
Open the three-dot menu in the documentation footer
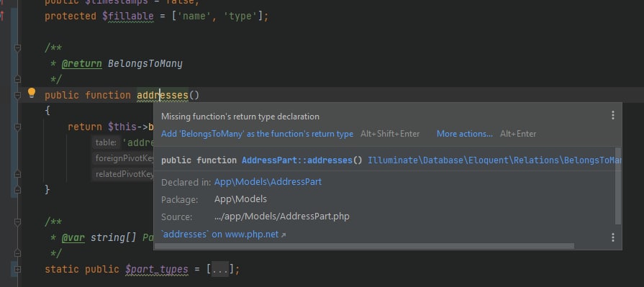612,237
